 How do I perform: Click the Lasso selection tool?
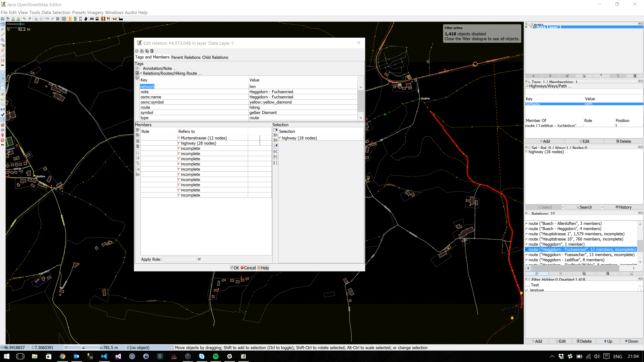3,29
